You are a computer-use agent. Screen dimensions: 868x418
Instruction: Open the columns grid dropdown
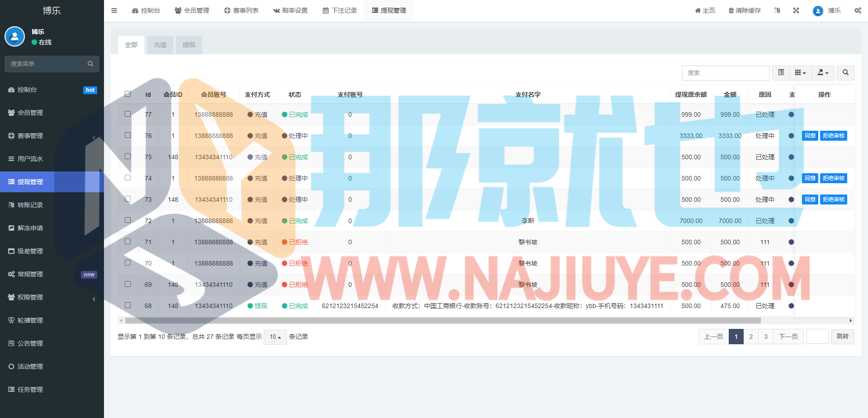(800, 73)
